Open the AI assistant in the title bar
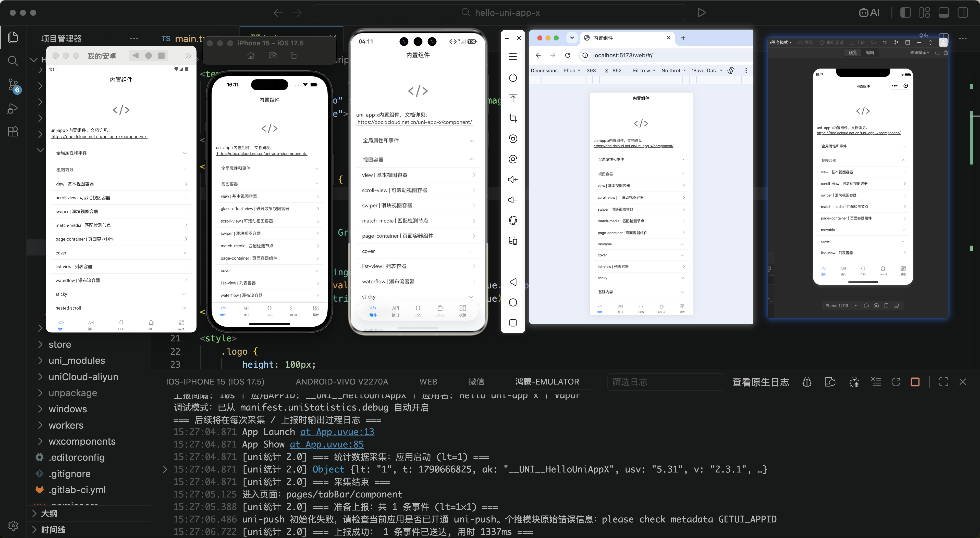980x538 pixels. (x=869, y=12)
